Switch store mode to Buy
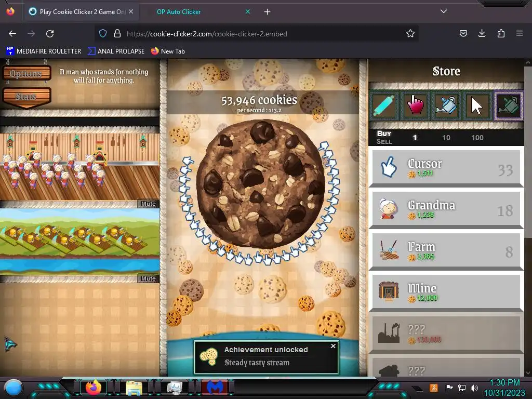The width and height of the screenshot is (532, 399). tap(384, 134)
